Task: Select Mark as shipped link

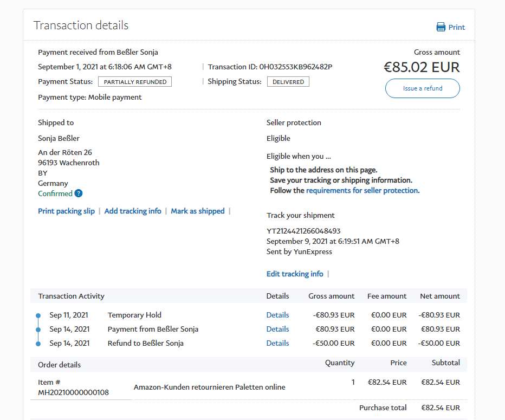Action: (x=197, y=211)
